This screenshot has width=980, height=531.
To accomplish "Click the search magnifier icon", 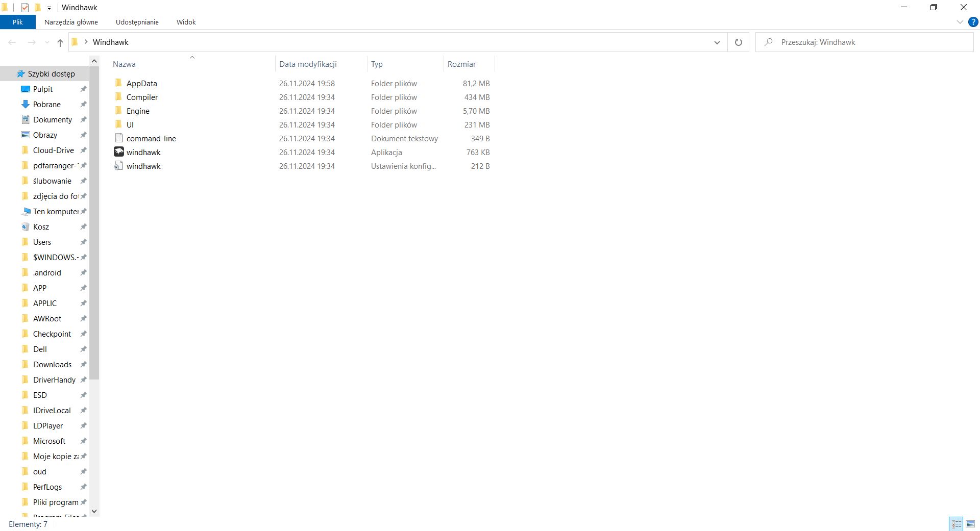I will pos(768,42).
